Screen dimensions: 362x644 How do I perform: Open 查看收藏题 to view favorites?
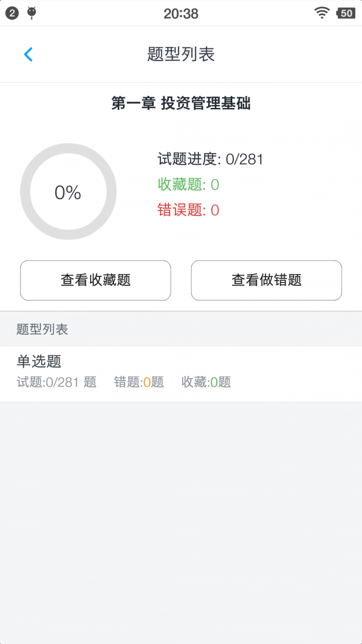tap(95, 280)
